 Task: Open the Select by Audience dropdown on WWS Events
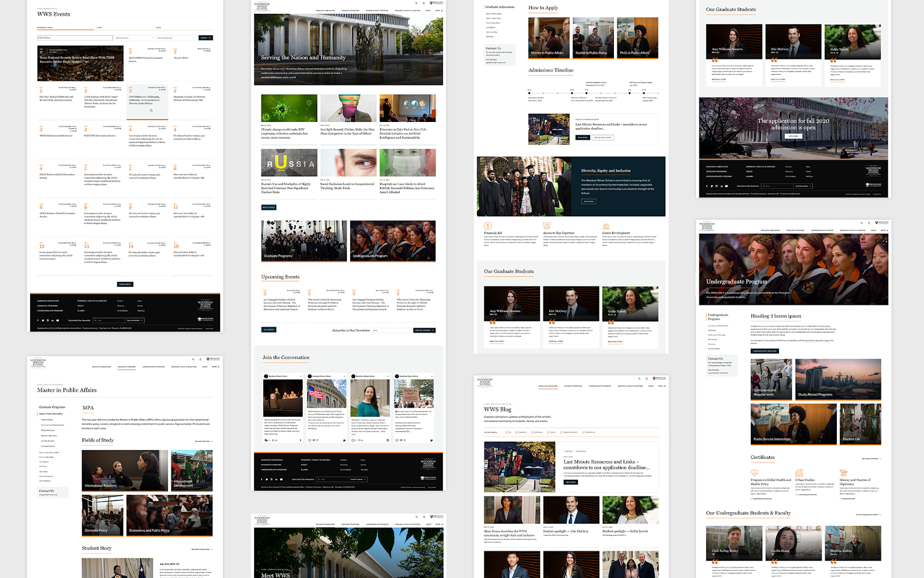click(x=135, y=38)
